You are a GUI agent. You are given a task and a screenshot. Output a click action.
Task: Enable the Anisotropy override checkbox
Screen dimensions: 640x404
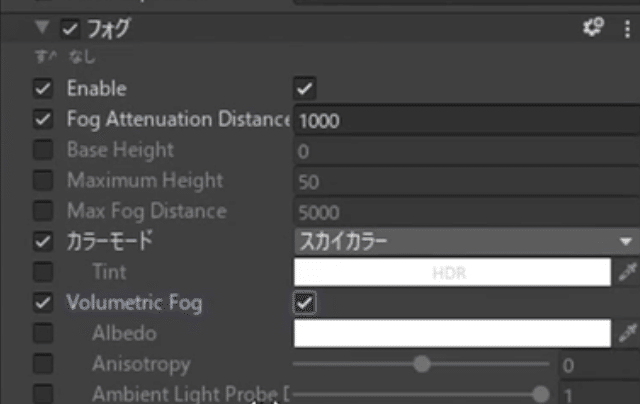[43, 364]
